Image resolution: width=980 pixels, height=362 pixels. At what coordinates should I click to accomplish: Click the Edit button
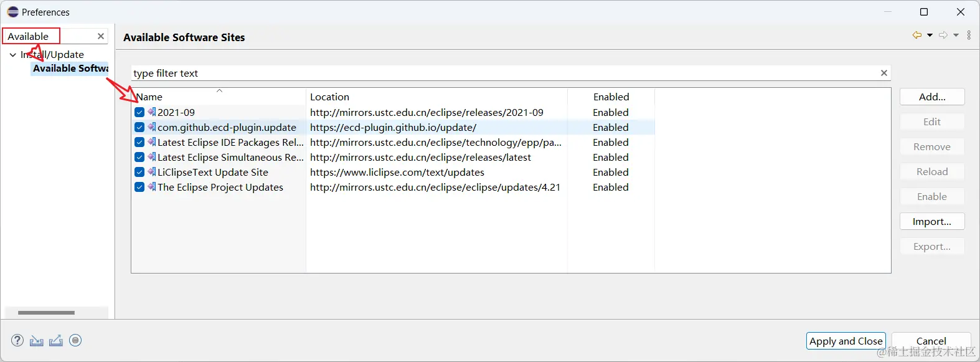point(932,121)
